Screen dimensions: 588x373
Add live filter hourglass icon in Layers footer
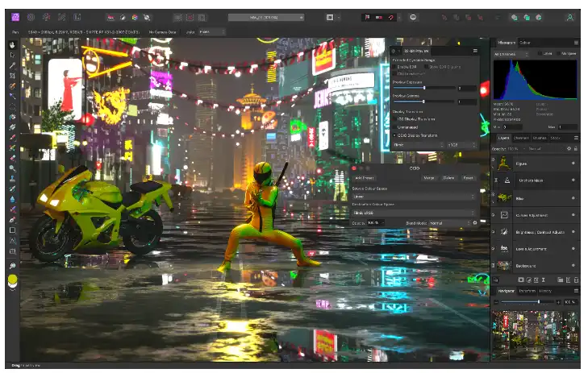[544, 280]
